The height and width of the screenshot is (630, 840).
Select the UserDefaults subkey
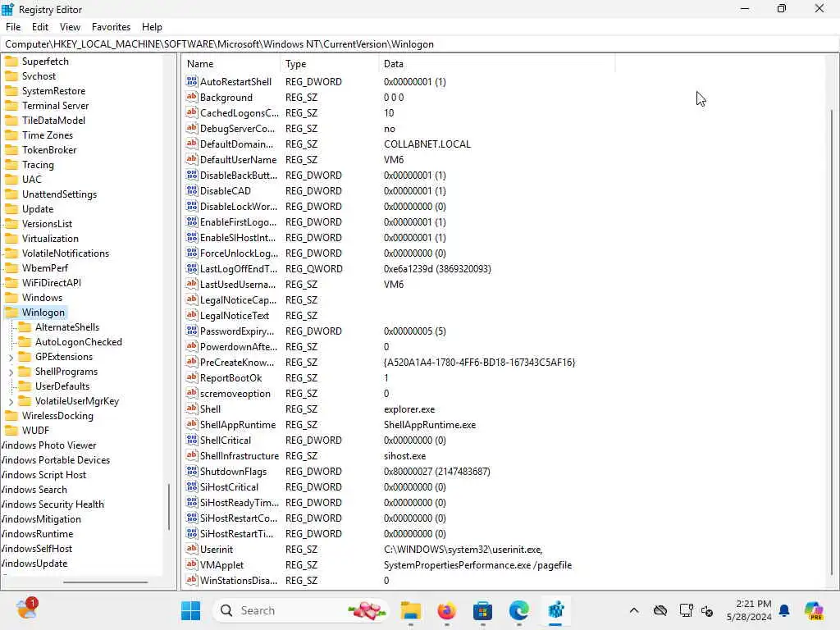tap(62, 386)
